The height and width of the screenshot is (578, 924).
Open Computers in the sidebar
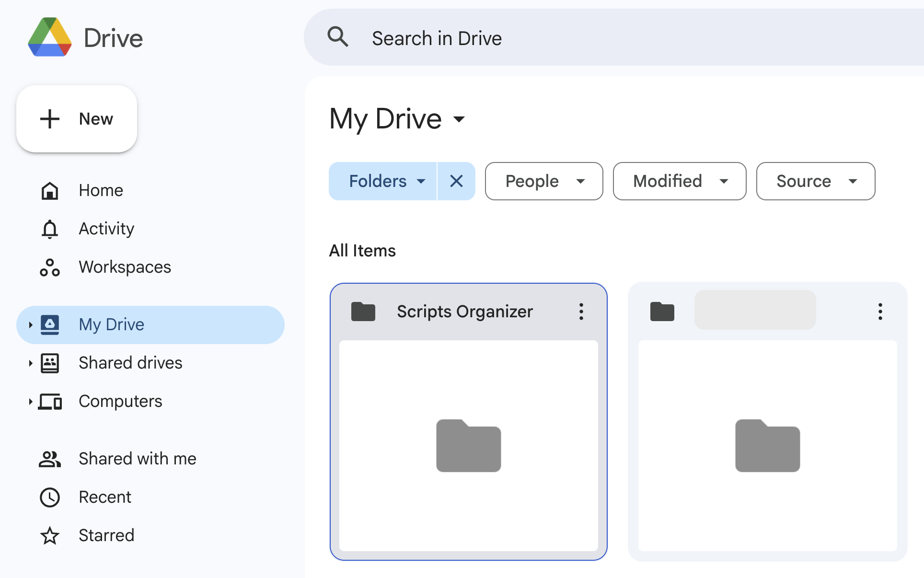[150, 401]
